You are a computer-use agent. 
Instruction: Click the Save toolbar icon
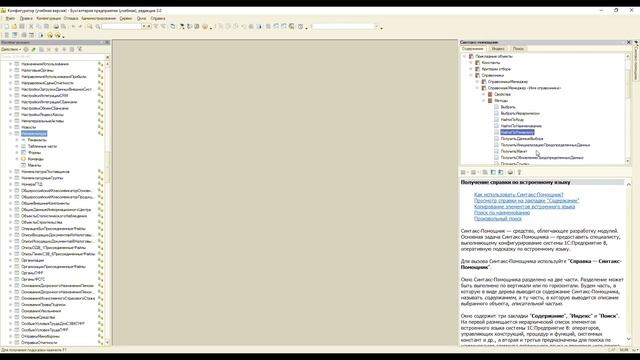pos(22,27)
